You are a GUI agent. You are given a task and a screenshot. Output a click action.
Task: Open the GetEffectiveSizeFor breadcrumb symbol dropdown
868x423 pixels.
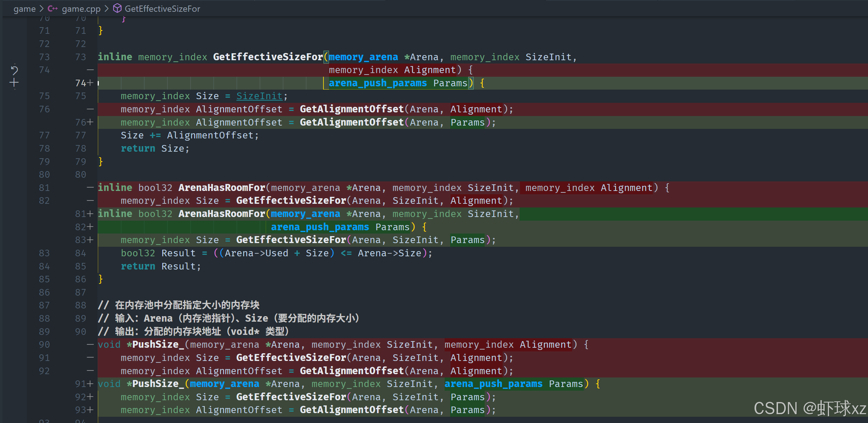[162, 8]
